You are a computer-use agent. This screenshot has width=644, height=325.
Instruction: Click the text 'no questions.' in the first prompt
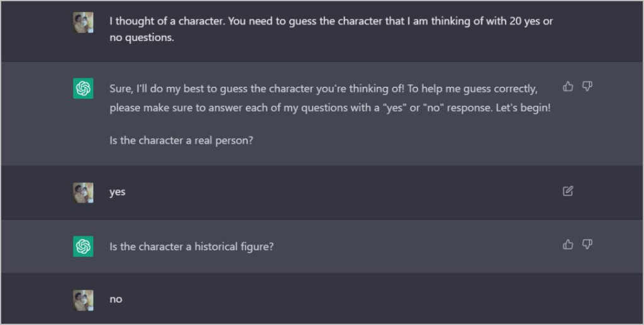pos(142,38)
